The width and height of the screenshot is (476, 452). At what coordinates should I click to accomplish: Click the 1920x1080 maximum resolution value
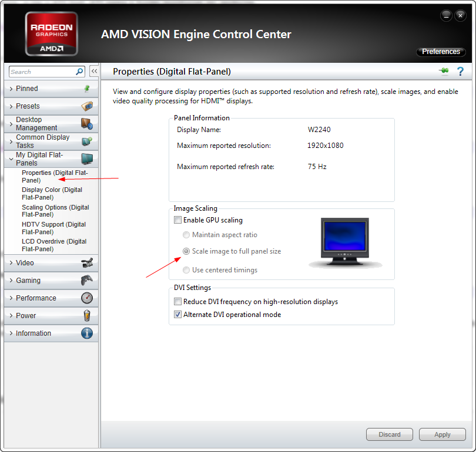[x=325, y=146]
